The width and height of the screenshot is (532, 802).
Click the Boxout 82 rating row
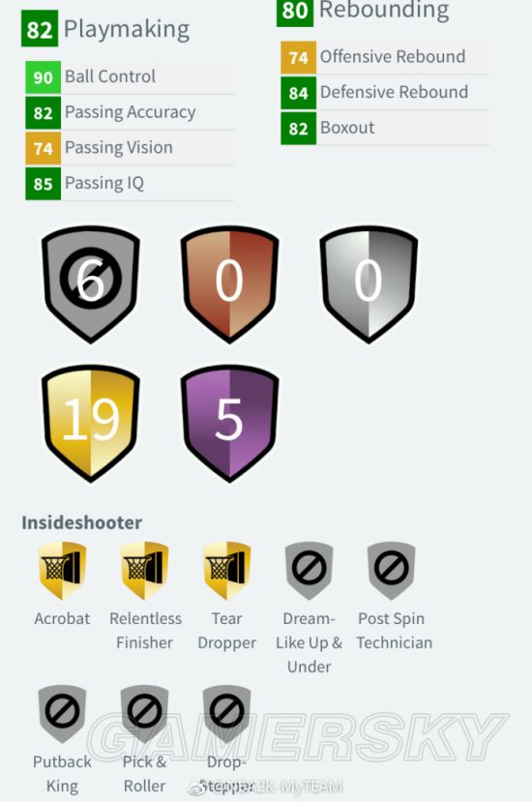click(385, 128)
